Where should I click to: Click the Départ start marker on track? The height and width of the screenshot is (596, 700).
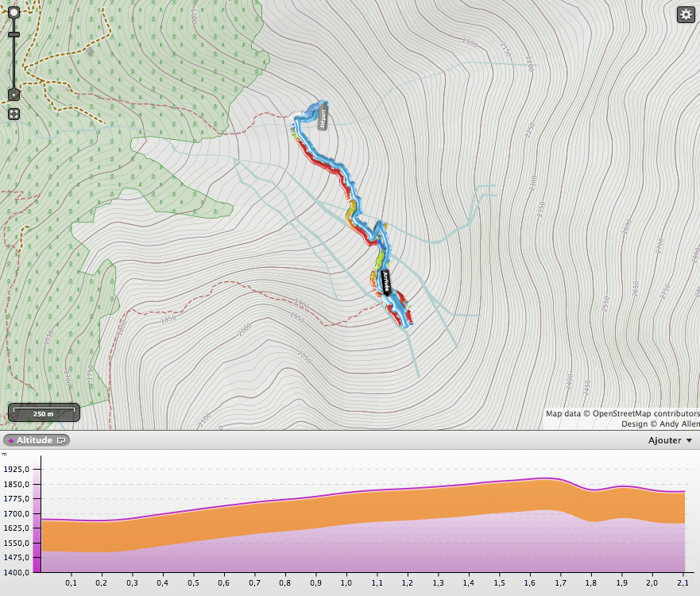pos(323,118)
